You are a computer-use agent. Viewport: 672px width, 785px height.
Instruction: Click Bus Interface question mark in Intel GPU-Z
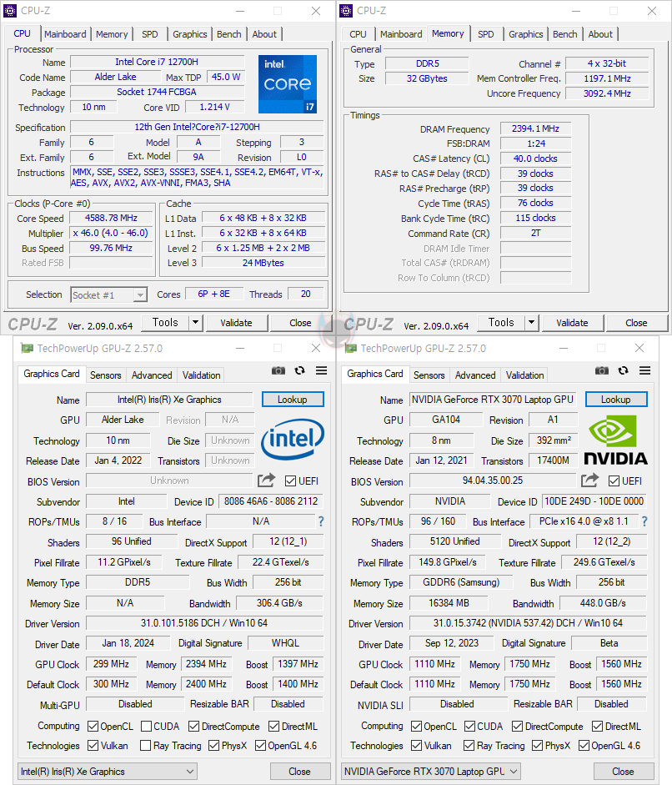321,521
